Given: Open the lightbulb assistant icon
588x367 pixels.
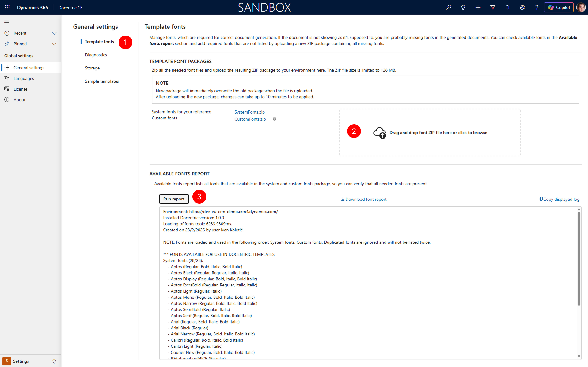Looking at the screenshot, I should pos(463,7).
